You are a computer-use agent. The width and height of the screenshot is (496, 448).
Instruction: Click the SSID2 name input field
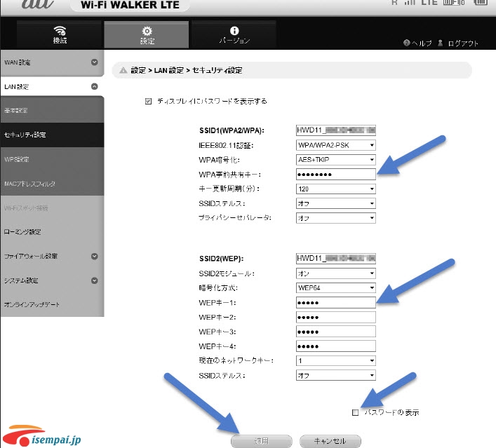click(x=335, y=259)
